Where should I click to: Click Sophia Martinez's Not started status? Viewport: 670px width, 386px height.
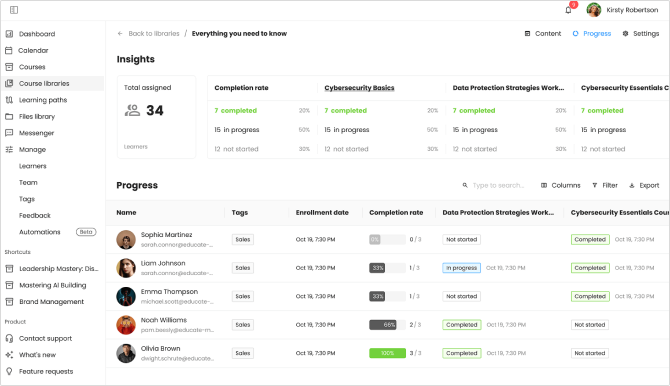[x=461, y=239]
